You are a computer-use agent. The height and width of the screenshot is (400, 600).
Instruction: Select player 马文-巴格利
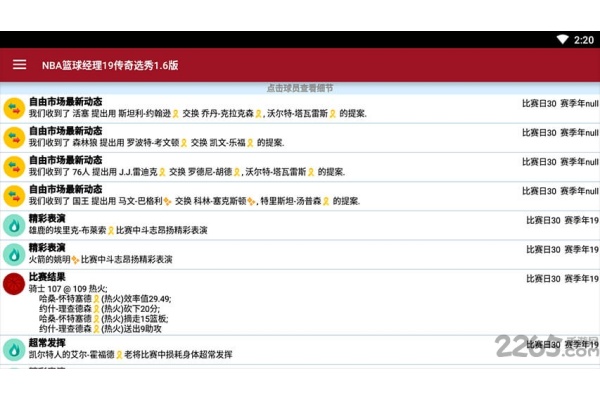click(140, 201)
